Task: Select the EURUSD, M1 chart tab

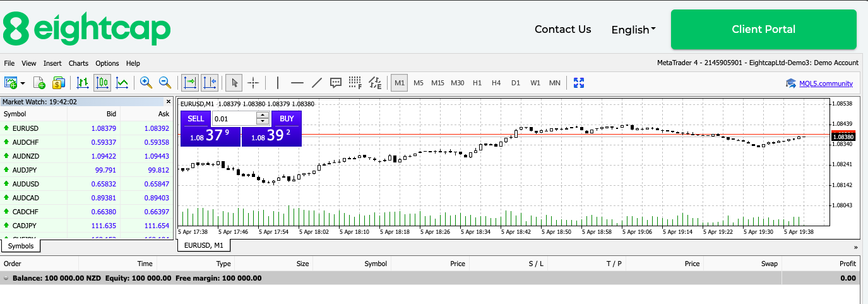Action: pos(204,246)
